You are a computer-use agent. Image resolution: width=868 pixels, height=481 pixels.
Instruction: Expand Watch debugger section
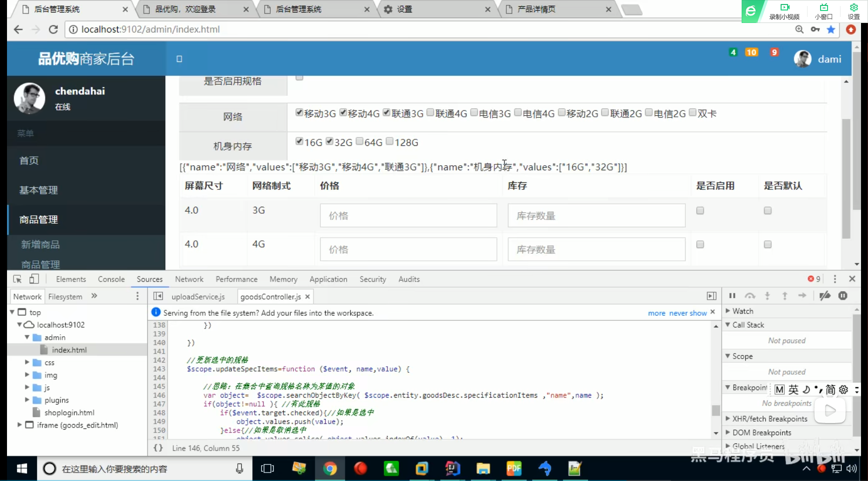[728, 311]
